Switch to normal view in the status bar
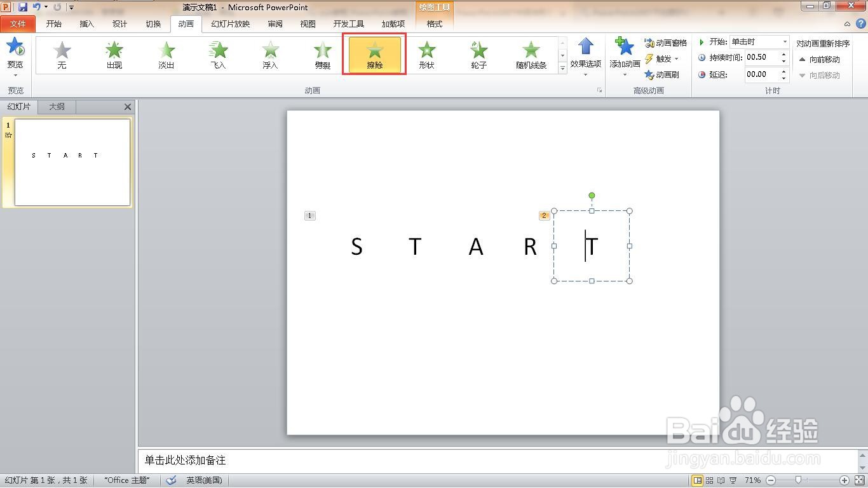The width and height of the screenshot is (868, 488). 697,480
